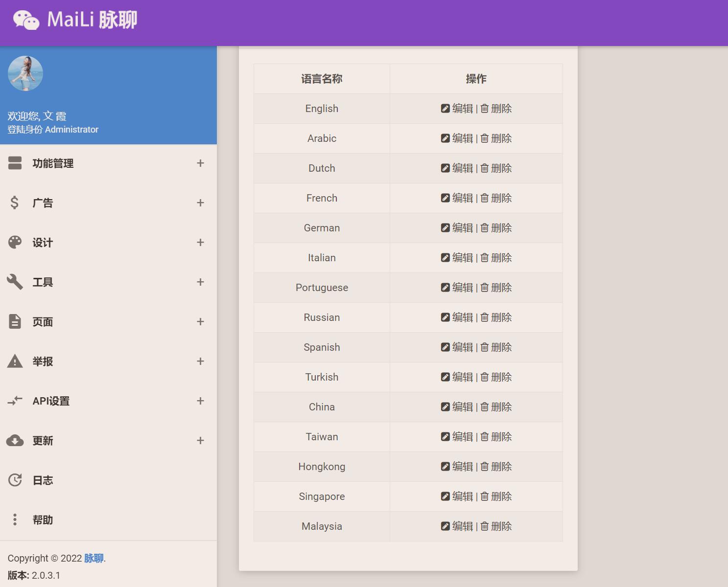Click the document icon for 页面
Viewport: 728px width, 587px height.
tap(15, 321)
